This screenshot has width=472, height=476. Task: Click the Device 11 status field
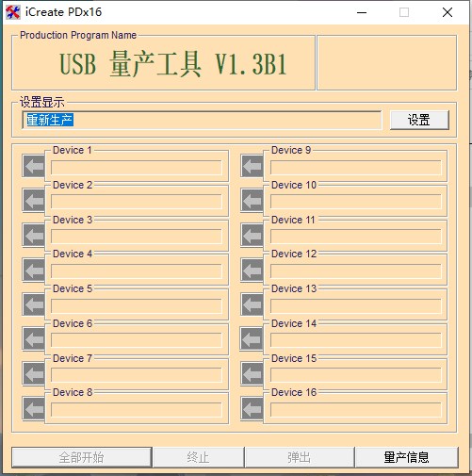click(355, 237)
